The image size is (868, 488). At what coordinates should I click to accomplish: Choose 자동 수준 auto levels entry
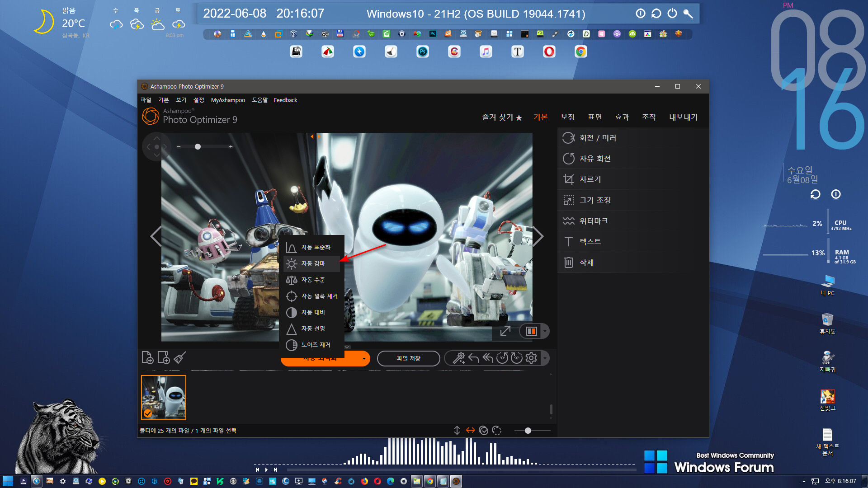click(311, 280)
